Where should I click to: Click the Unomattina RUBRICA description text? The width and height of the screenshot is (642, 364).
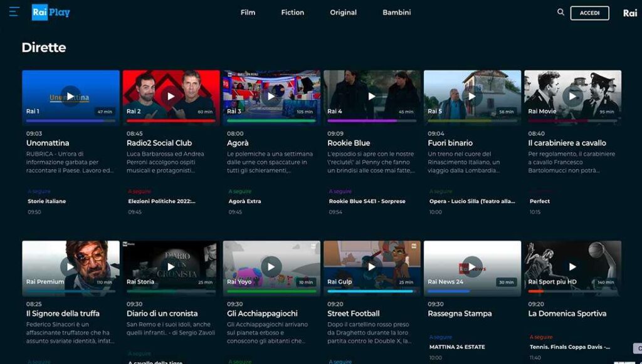(x=70, y=162)
